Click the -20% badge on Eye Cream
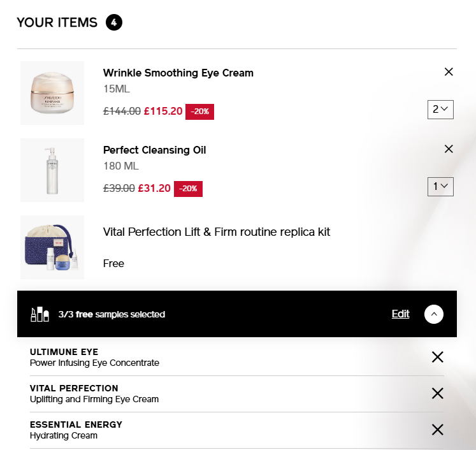This screenshot has width=476, height=450. click(x=200, y=112)
